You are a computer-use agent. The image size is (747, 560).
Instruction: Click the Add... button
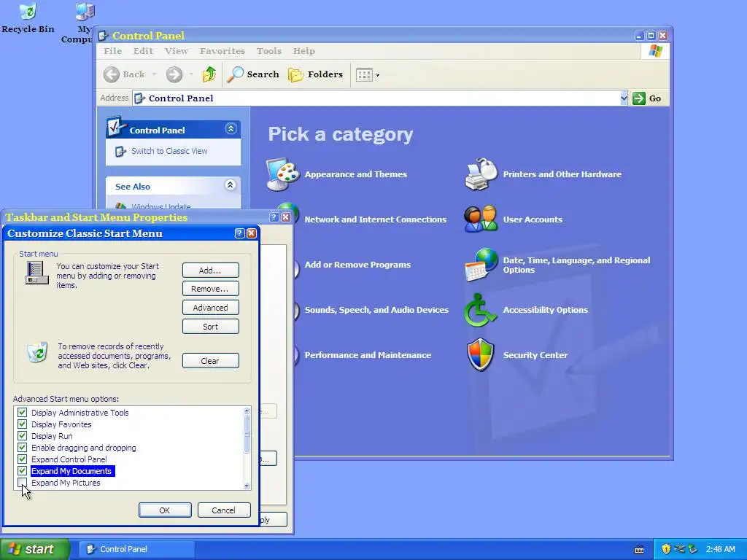tap(210, 271)
